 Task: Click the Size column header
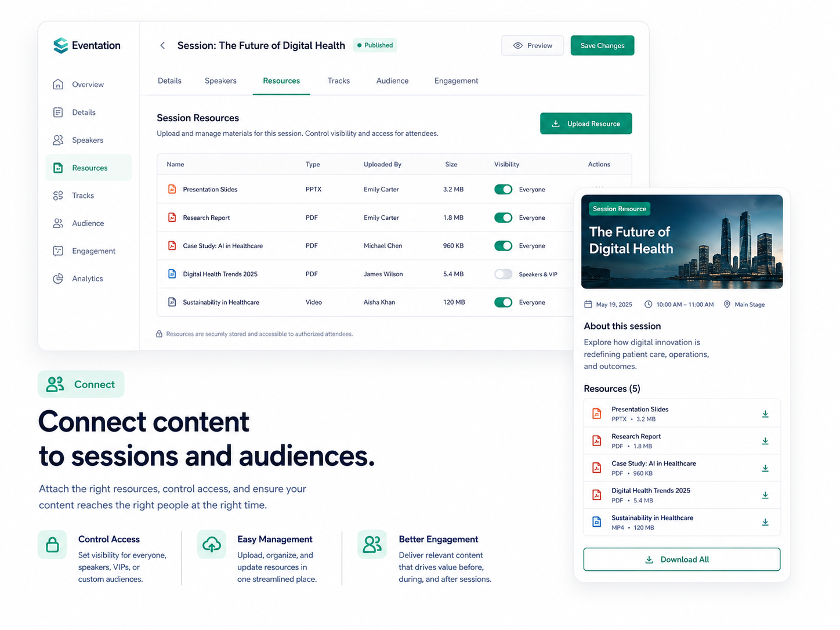451,165
